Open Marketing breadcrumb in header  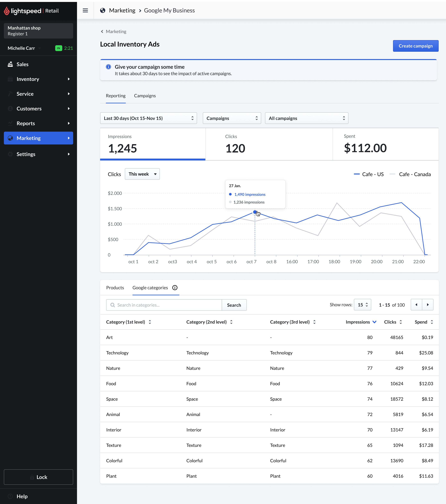pyautogui.click(x=122, y=10)
